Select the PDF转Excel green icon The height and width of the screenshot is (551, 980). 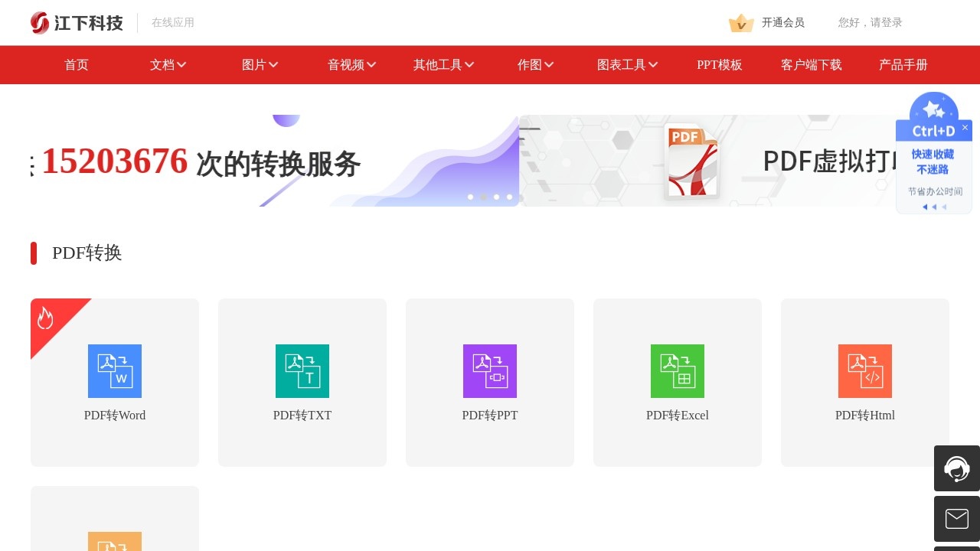[x=677, y=371]
